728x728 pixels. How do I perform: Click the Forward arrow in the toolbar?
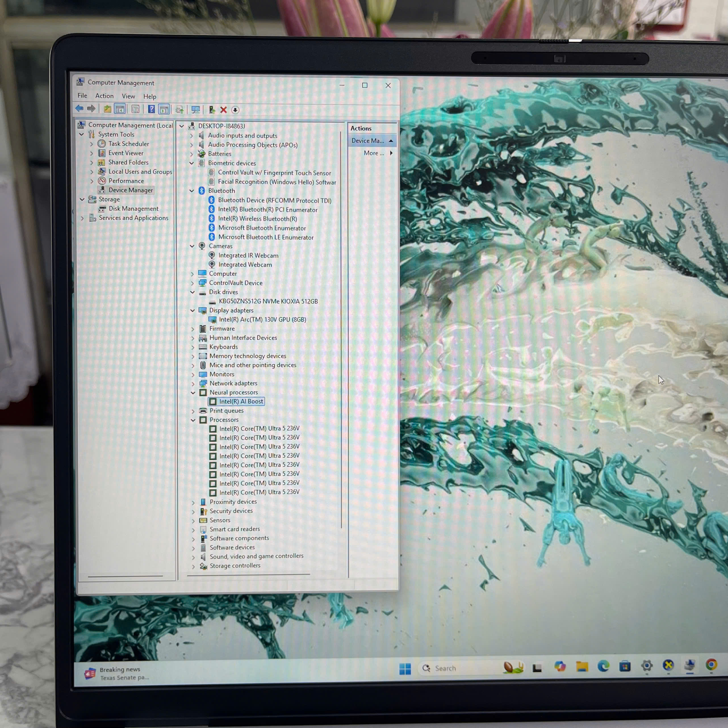point(91,109)
